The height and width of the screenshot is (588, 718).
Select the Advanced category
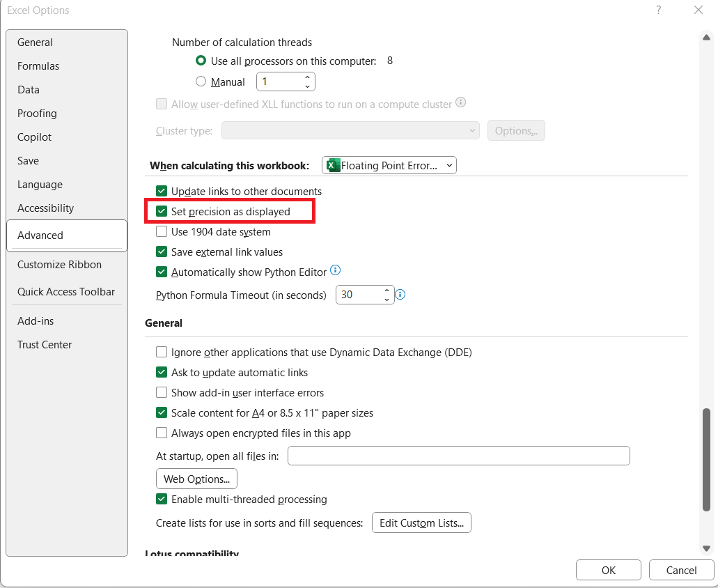(67, 235)
